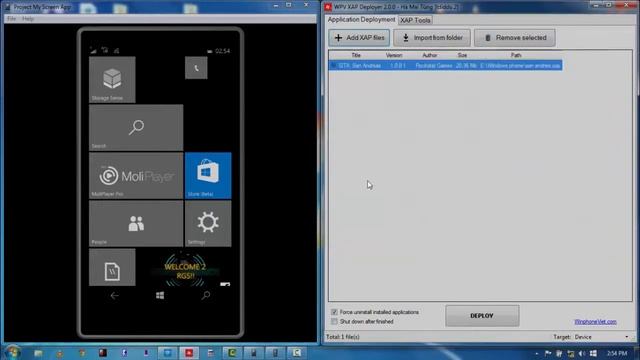Toggle Shut down after finished checkbox
640x360 pixels.
334,322
